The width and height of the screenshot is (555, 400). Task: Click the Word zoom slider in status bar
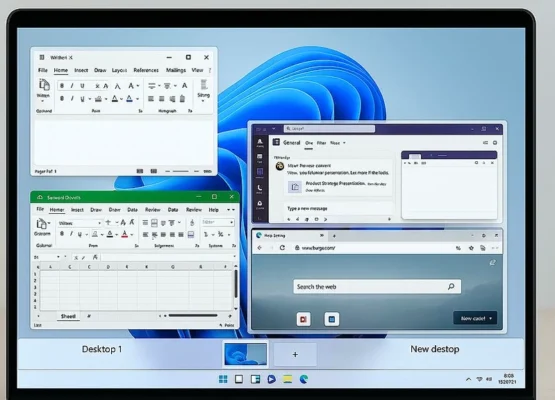click(180, 171)
